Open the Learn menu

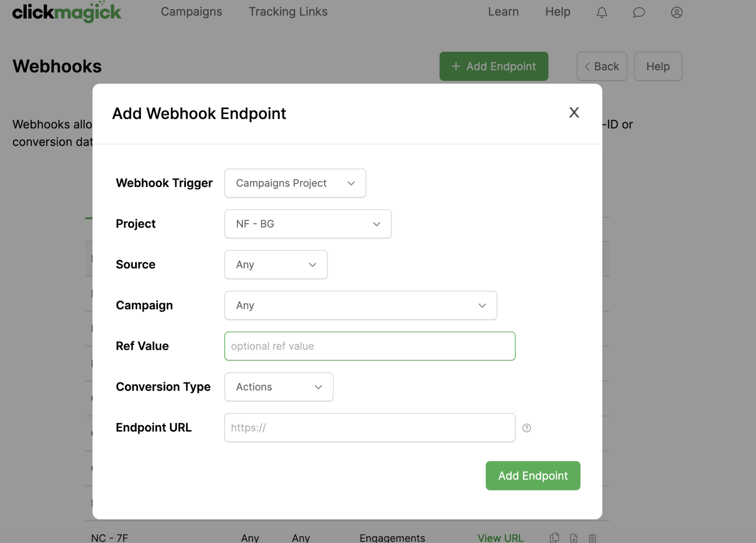click(x=503, y=12)
